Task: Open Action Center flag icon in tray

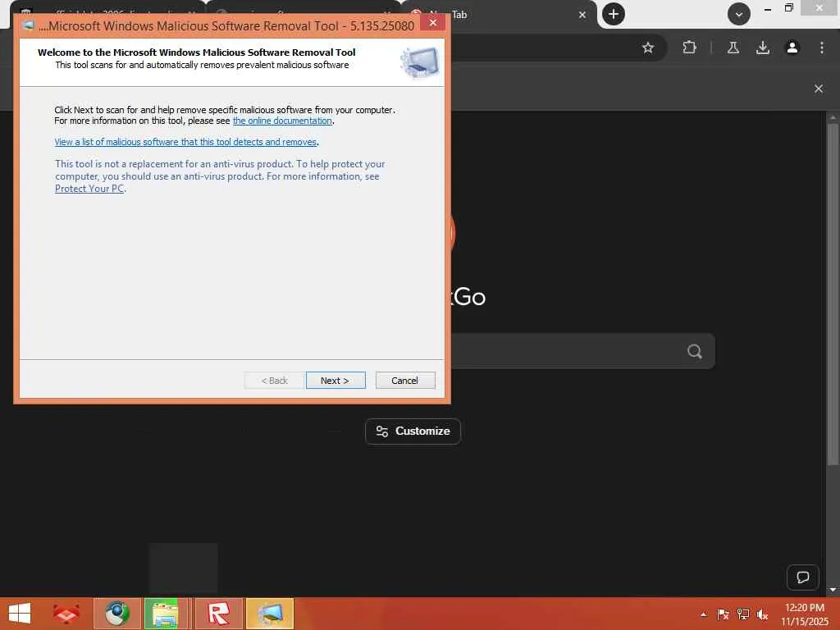Action: (x=724, y=614)
